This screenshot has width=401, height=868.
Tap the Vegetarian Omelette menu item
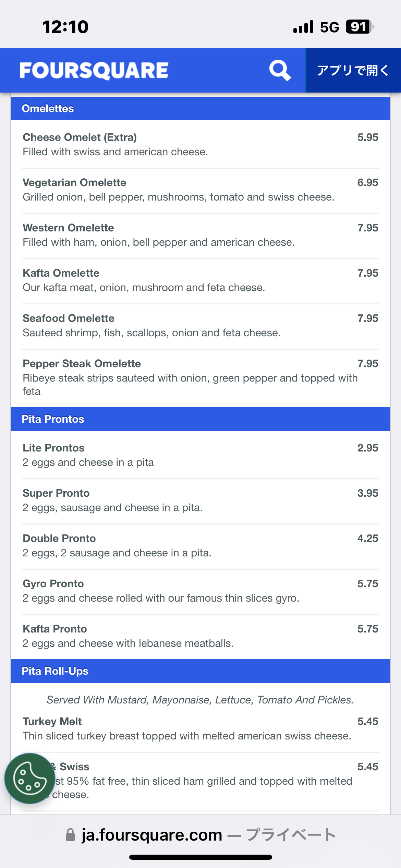74,183
